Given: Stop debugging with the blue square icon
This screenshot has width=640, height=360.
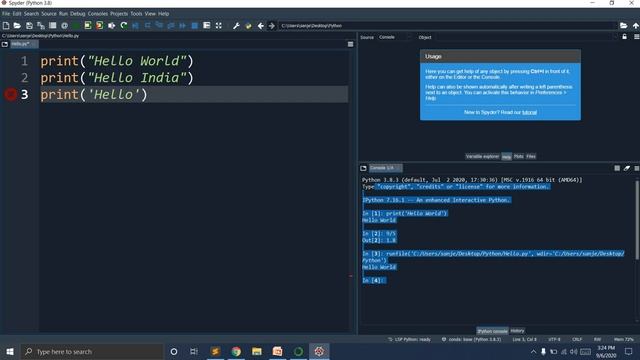Looking at the screenshot, I should tap(195, 26).
